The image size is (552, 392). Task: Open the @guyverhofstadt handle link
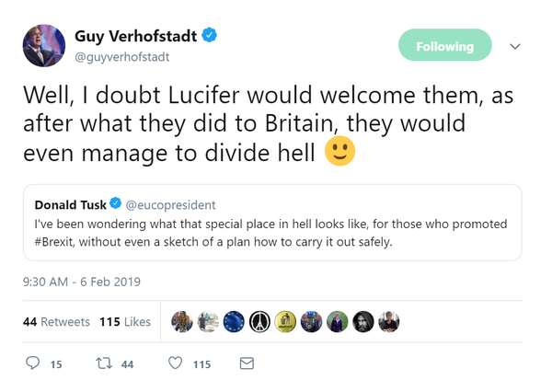[x=121, y=57]
